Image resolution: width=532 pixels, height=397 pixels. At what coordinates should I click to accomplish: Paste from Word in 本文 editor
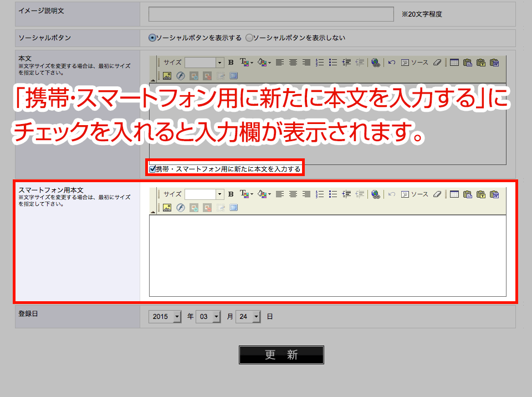(x=494, y=63)
